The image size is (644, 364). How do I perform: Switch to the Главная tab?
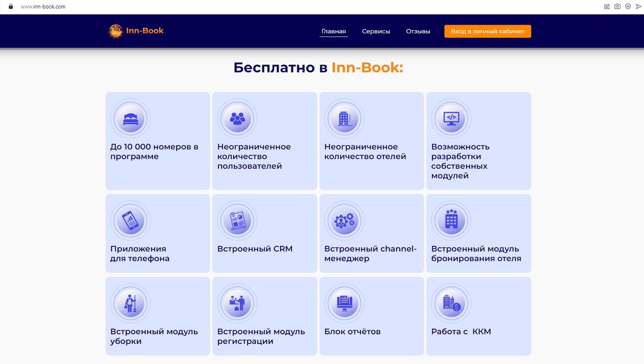333,31
